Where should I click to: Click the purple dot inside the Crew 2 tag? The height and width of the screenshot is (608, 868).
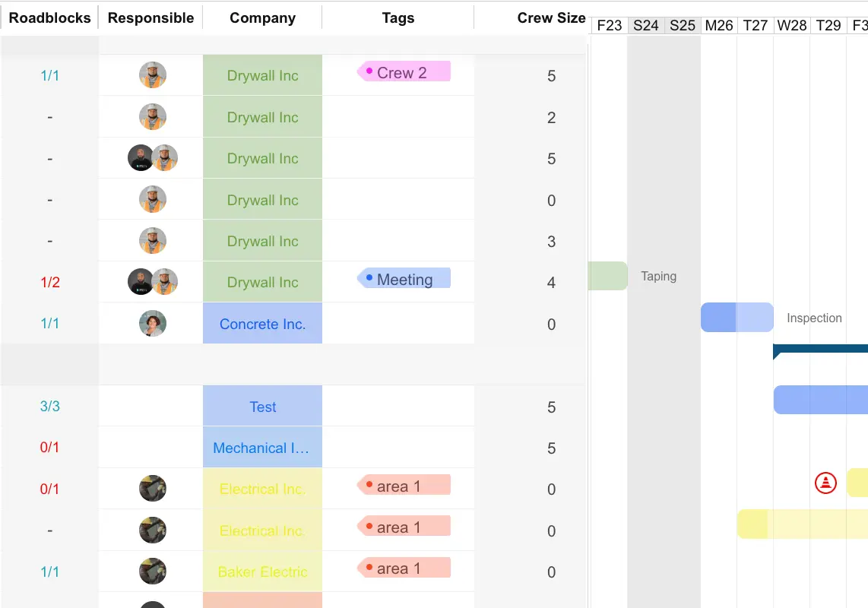pyautogui.click(x=369, y=71)
